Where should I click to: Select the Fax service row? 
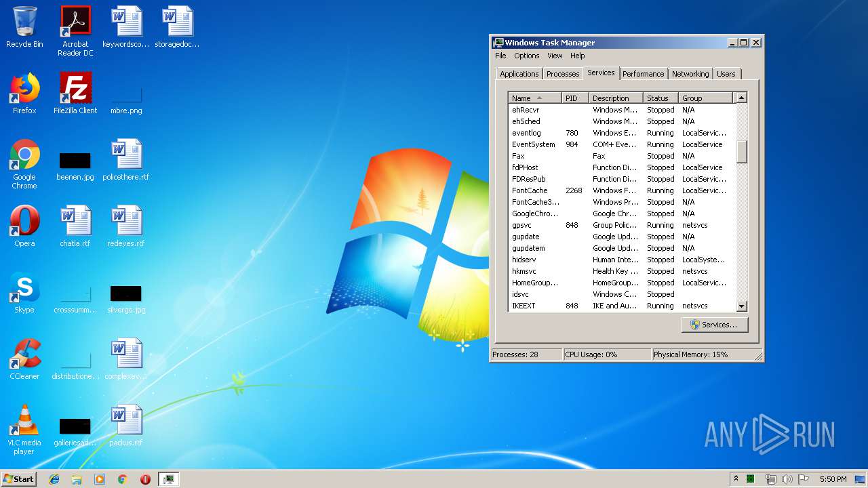(621, 156)
